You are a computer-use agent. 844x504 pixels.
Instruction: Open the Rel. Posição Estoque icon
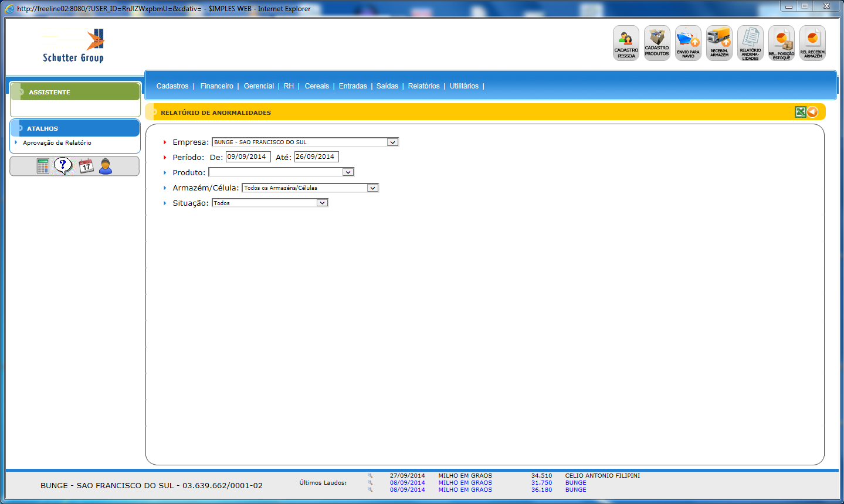click(x=781, y=43)
